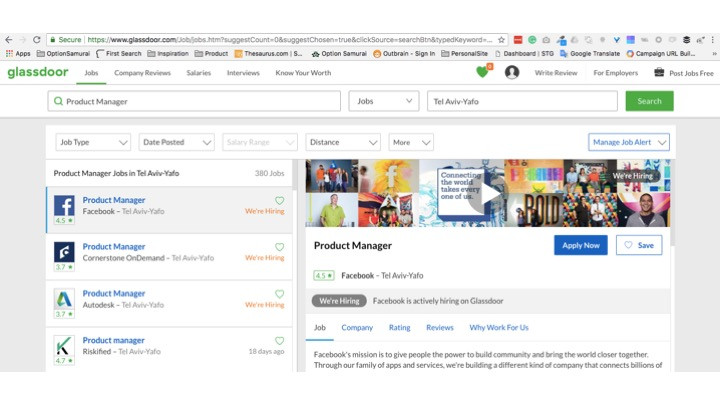Click the green Grammarly extension icon
Screen dimensions: 720x405
coord(532,40)
